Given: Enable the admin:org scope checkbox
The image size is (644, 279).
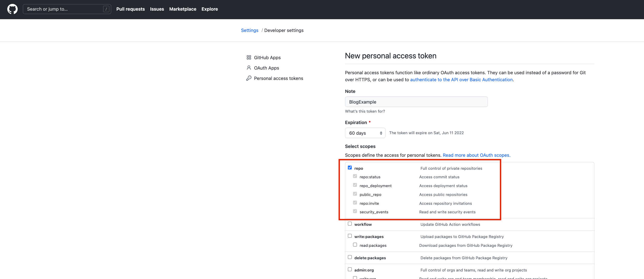Looking at the screenshot, I should (x=350, y=269).
